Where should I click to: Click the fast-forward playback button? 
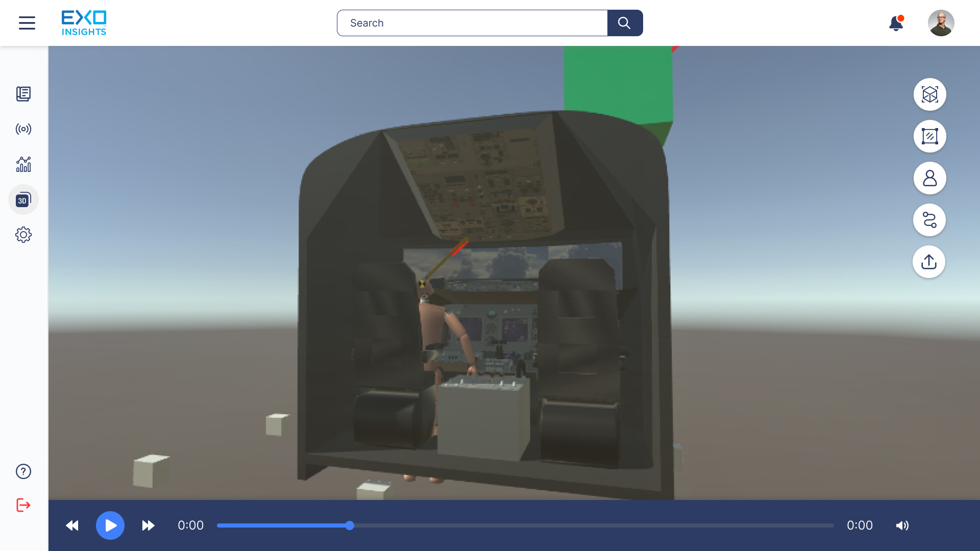pos(148,525)
